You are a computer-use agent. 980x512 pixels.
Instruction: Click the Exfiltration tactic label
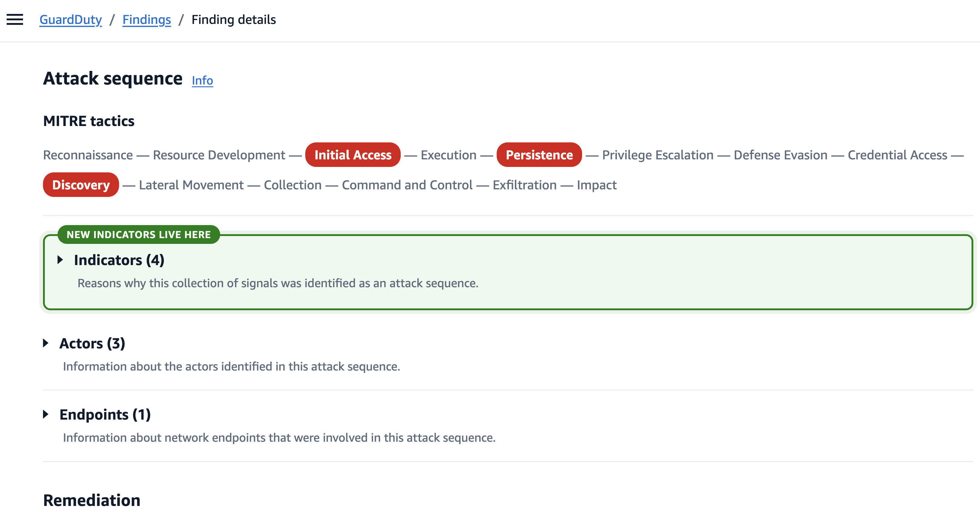(525, 185)
